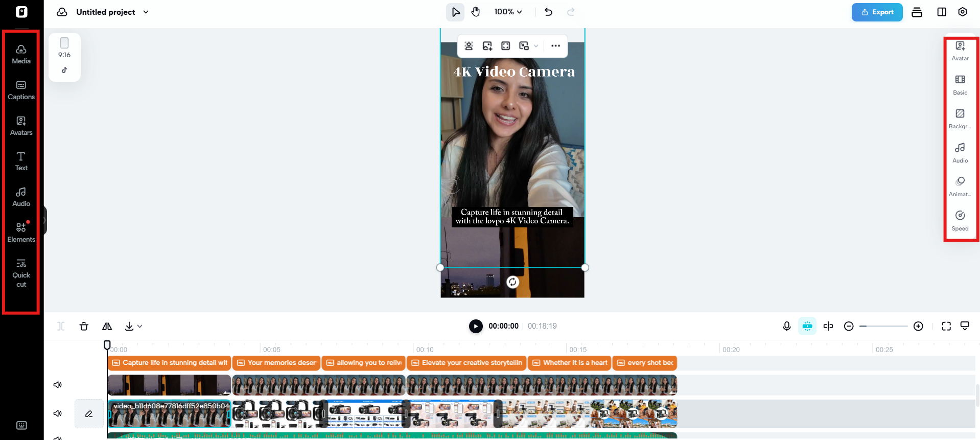Screen dimensions: 980x440
Task: Delete the selected clip with trash icon
Action: coord(84,326)
